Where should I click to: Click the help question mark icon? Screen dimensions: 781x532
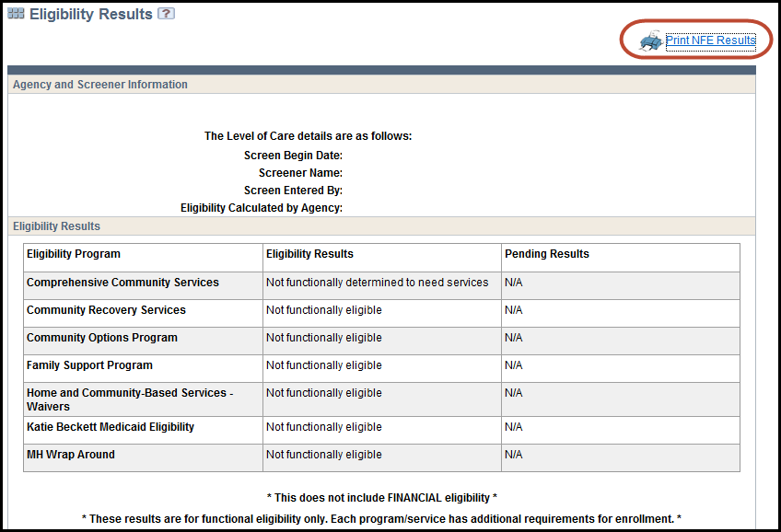[166, 14]
